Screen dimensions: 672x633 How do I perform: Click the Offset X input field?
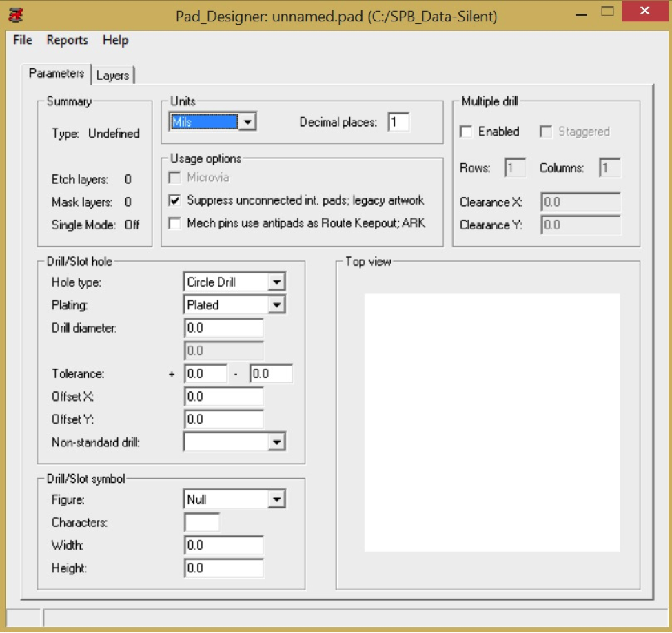(x=222, y=396)
